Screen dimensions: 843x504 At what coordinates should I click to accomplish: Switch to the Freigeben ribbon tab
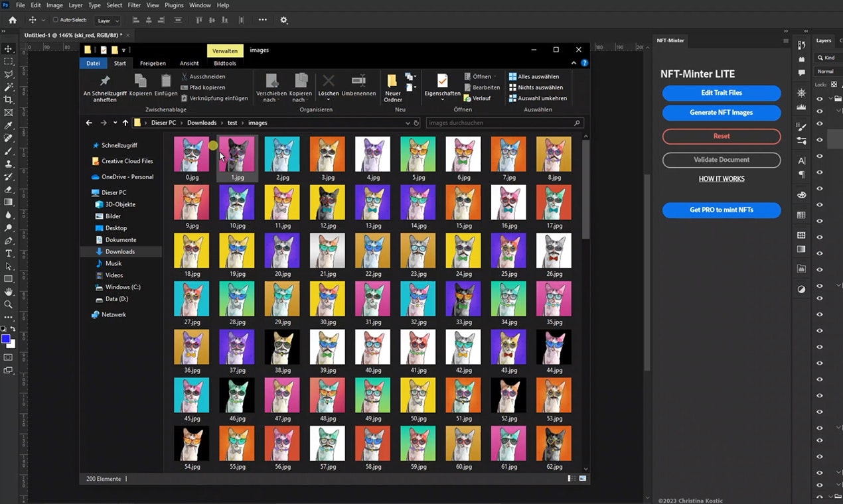tap(153, 64)
